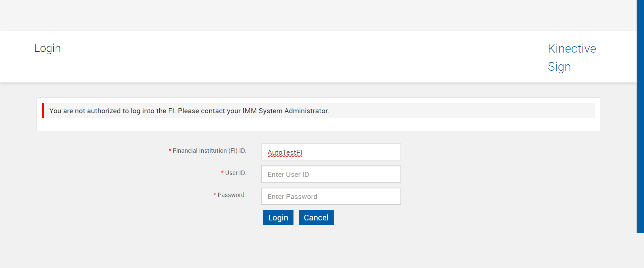Screen dimensions: 644x268
Task: Focus the Enter User ID field
Action: click(331, 174)
